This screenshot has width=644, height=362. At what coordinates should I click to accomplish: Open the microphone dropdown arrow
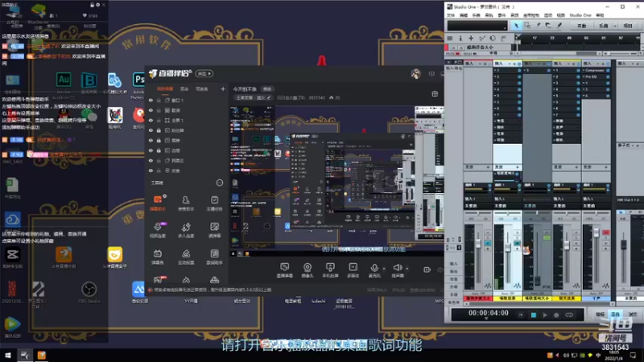coord(384,269)
